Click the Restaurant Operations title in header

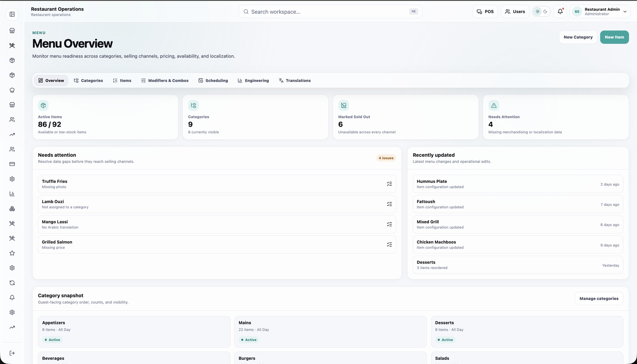(57, 9)
